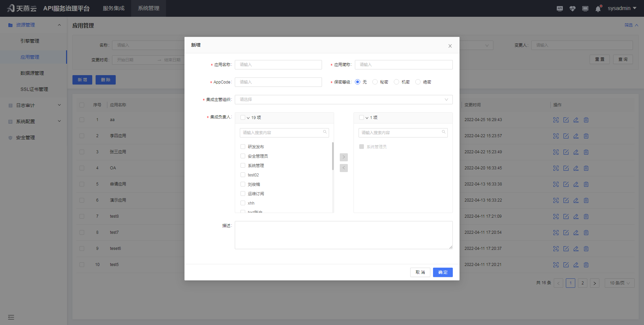
Task: Select the 绝密 confidentiality radio option
Action: point(418,82)
